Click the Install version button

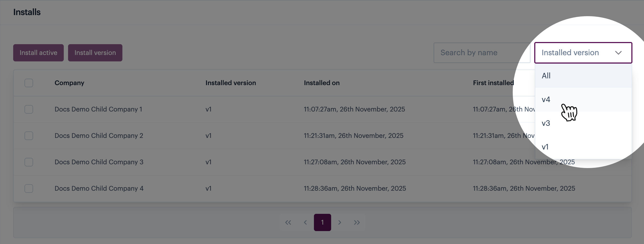95,53
